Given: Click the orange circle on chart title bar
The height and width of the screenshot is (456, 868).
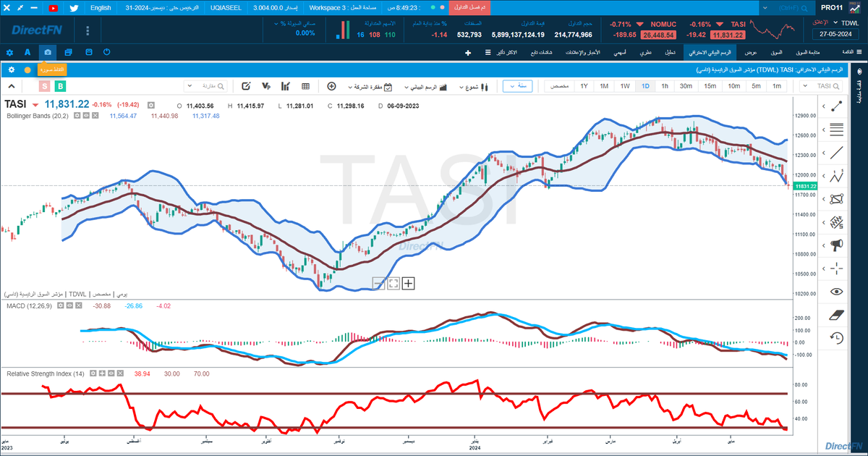Looking at the screenshot, I should coord(27,70).
